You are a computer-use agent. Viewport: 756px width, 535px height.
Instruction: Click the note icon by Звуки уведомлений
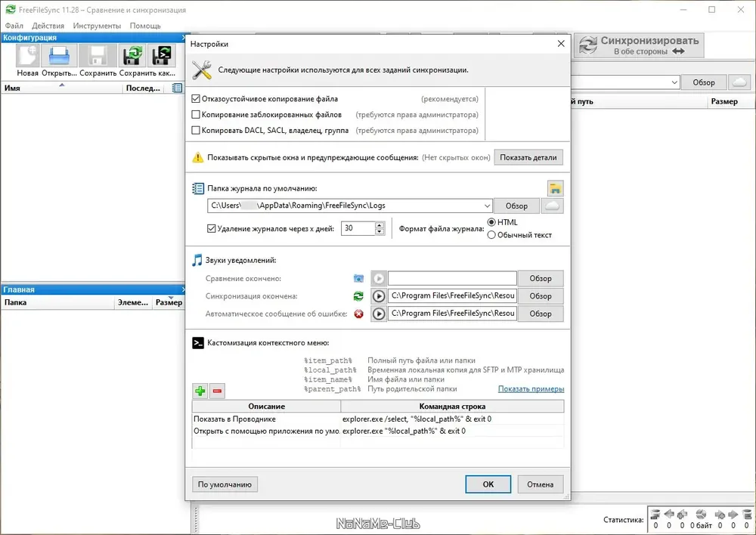(197, 260)
